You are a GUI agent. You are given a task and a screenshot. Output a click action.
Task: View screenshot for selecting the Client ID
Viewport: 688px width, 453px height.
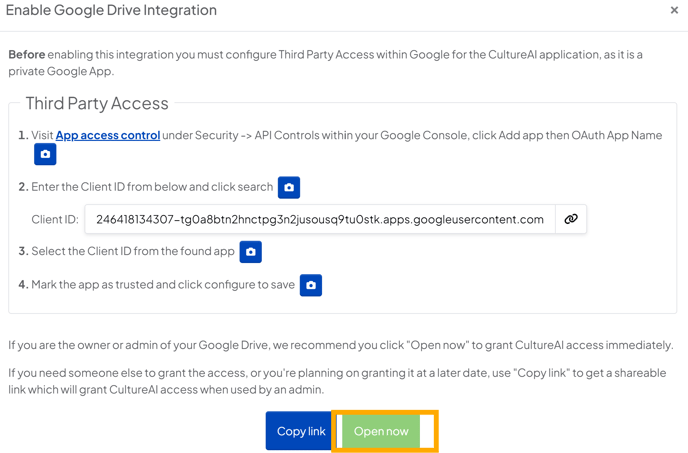click(251, 252)
